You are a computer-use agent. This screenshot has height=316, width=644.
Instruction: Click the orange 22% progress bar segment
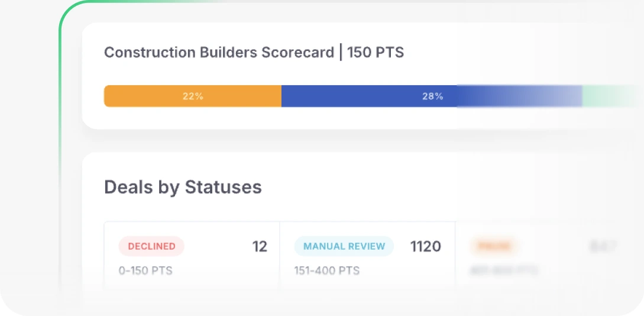pos(193,96)
